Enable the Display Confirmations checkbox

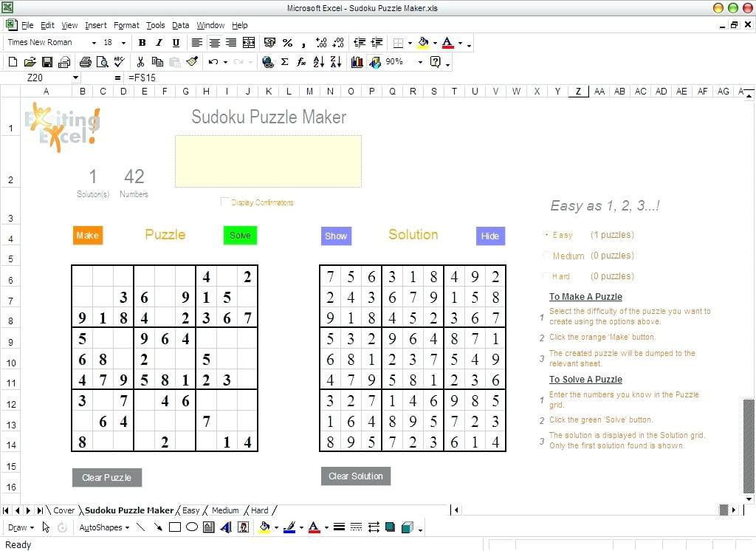coord(225,201)
